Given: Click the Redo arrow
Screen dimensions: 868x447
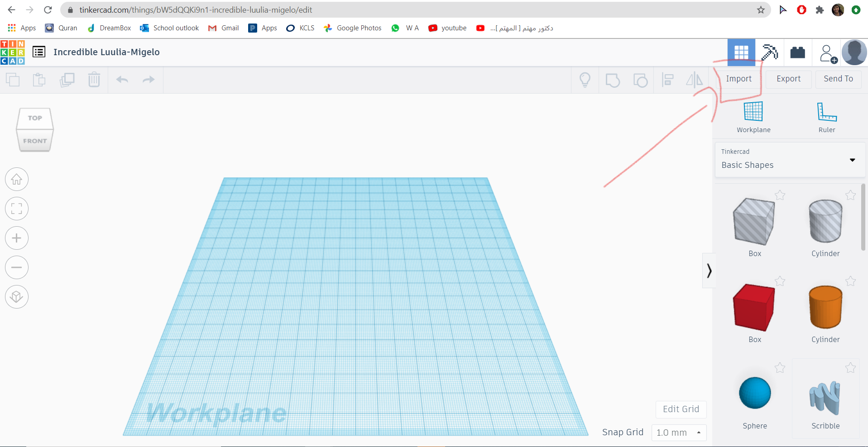Looking at the screenshot, I should tap(149, 80).
